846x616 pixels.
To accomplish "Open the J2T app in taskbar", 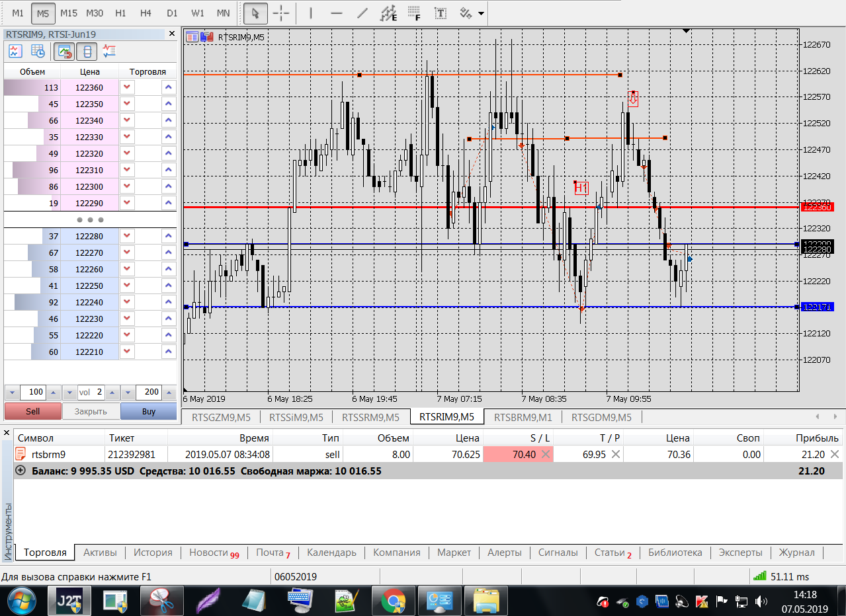I will [x=69, y=601].
